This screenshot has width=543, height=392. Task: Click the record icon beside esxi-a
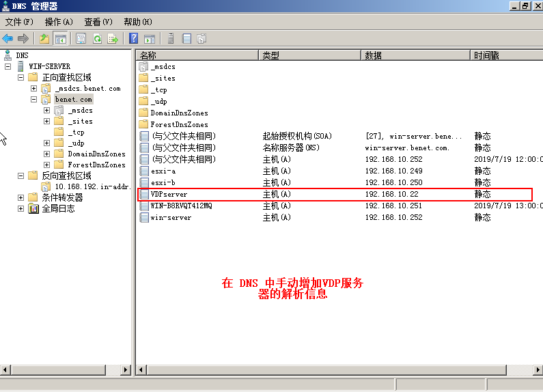143,171
